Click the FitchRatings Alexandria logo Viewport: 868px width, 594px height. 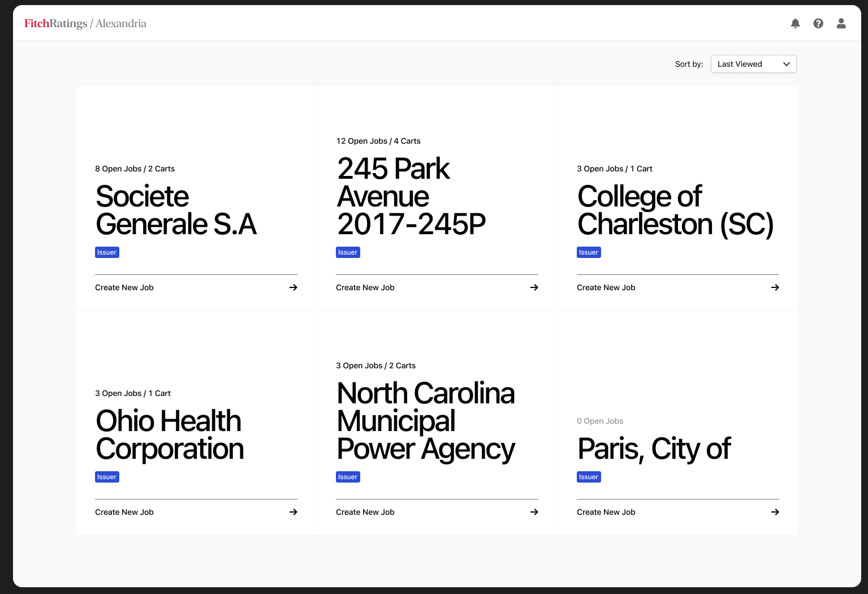pyautogui.click(x=85, y=23)
